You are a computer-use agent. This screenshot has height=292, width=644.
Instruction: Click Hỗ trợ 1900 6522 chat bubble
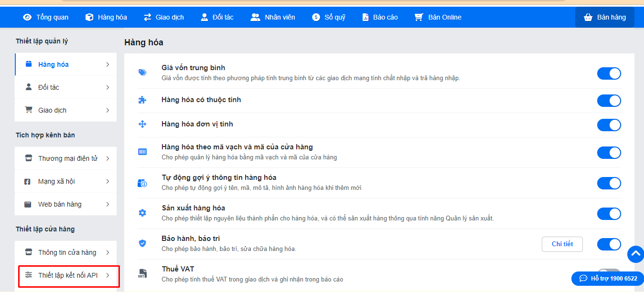point(608,278)
